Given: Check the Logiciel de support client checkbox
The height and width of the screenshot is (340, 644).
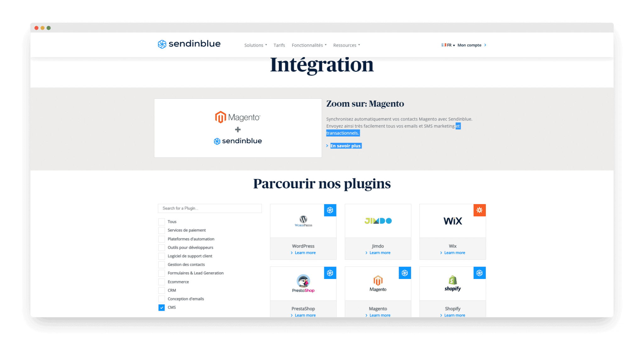Looking at the screenshot, I should (162, 256).
